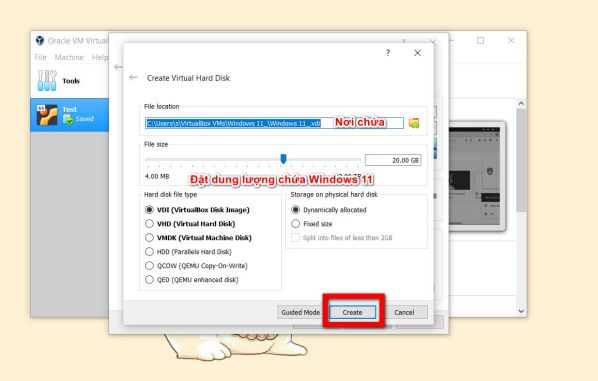Switch to Guided Mode
This screenshot has height=381, width=598.
point(301,312)
